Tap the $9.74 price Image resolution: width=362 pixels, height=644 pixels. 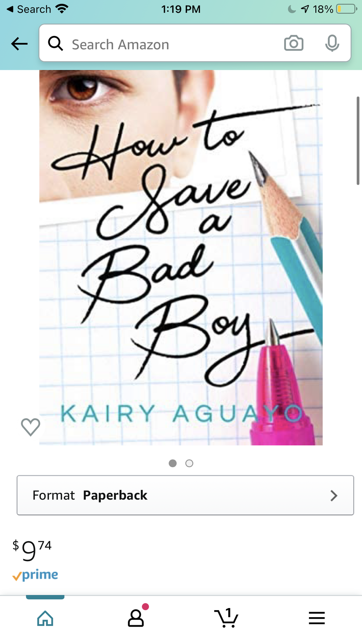[32, 550]
